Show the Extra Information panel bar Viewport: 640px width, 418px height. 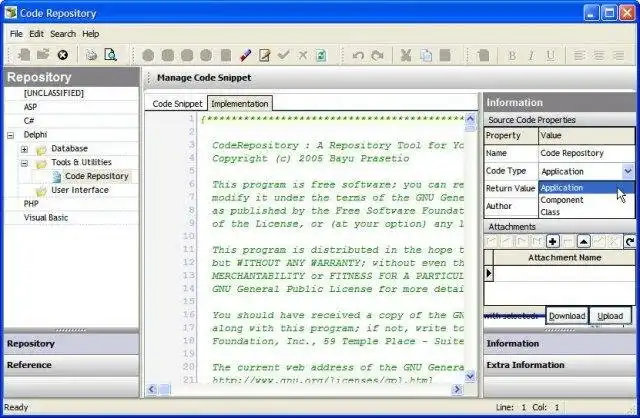(x=559, y=365)
